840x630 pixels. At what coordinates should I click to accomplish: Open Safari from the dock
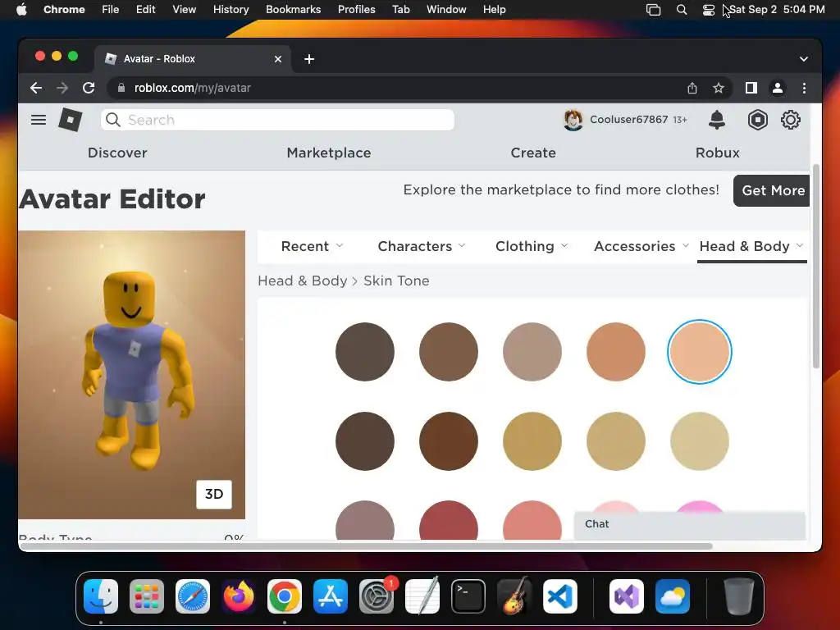point(192,596)
